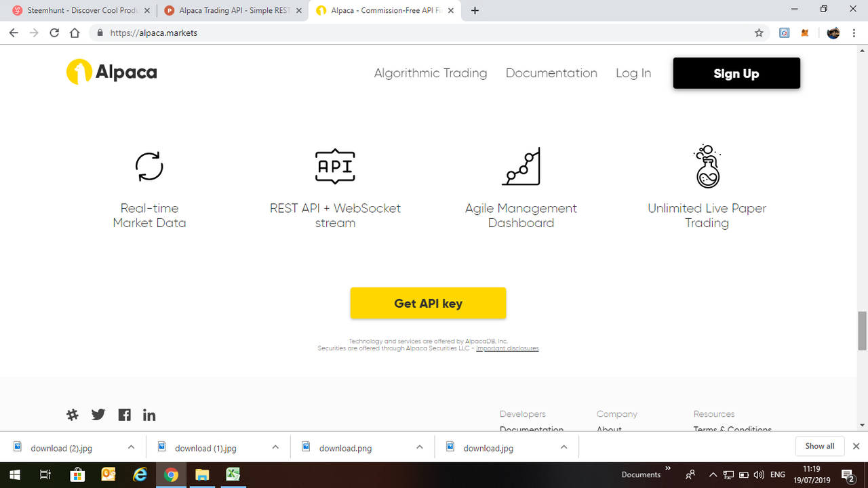
Task: Click the Agile Management Dashboard chart icon
Action: 521,166
